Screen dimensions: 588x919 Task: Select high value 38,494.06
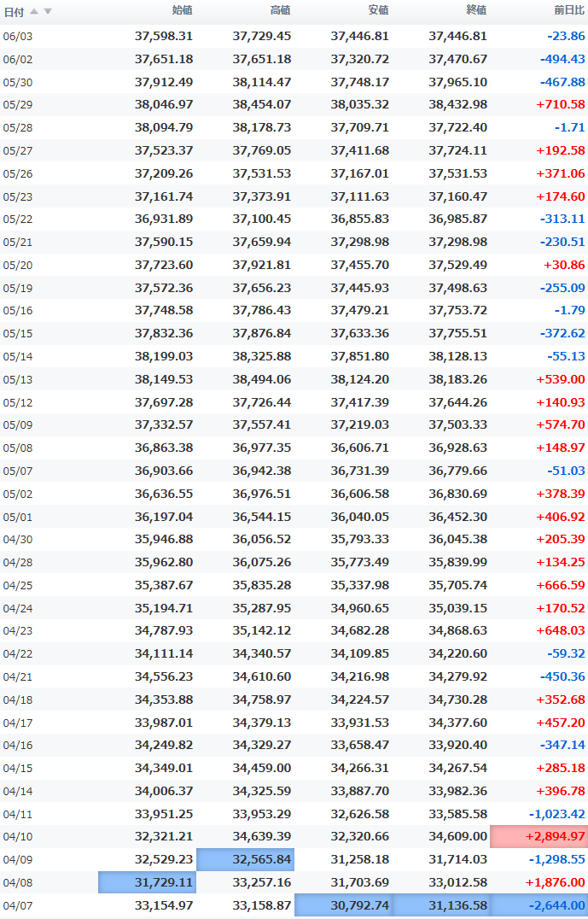[x=262, y=379]
